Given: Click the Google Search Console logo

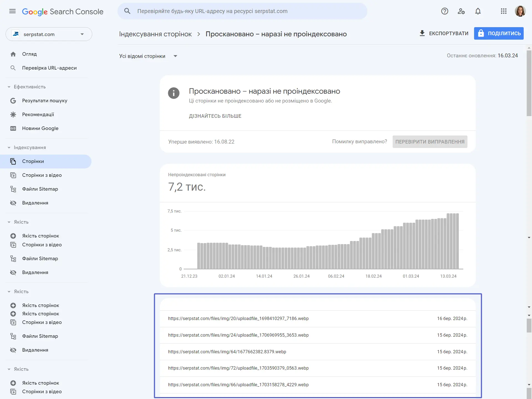Looking at the screenshot, I should pos(63,12).
